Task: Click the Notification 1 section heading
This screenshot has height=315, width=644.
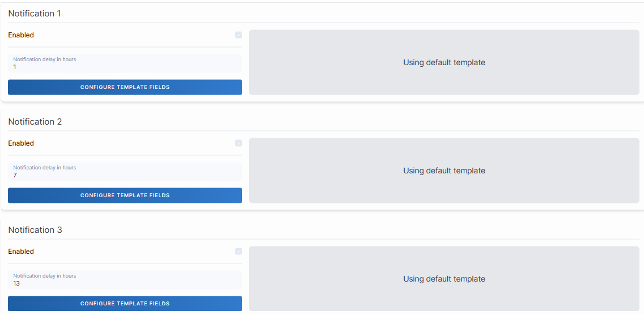Action: (x=35, y=14)
